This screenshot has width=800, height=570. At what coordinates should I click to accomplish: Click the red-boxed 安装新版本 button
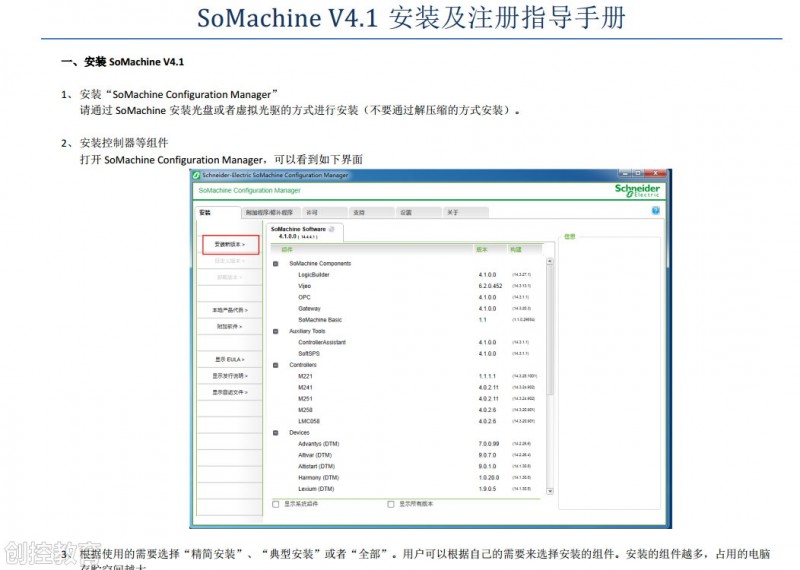pos(230,244)
